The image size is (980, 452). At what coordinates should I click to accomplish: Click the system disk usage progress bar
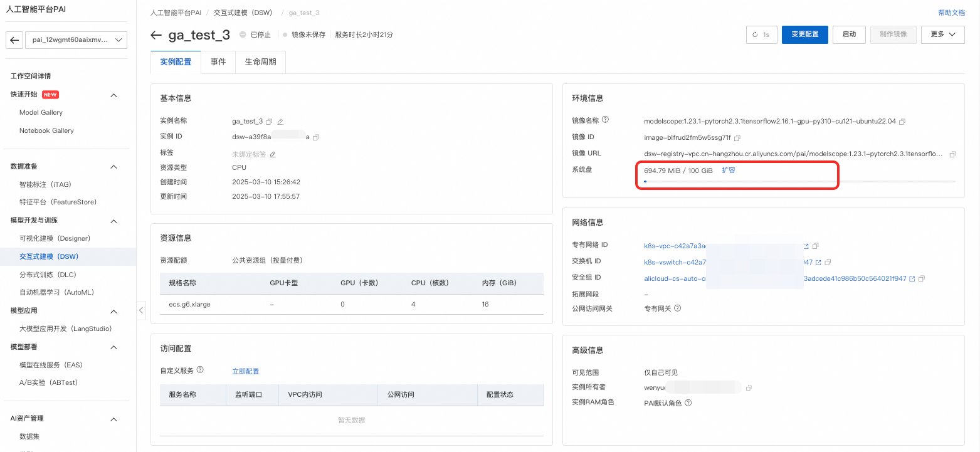point(799,181)
